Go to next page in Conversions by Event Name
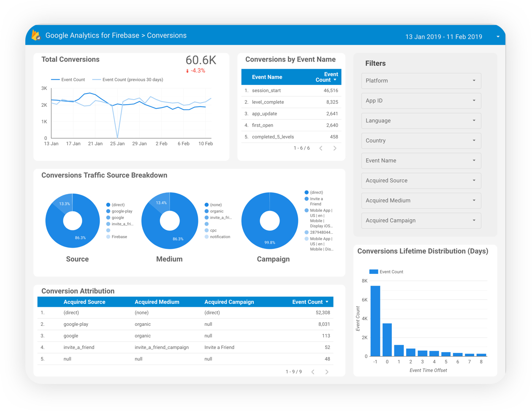Viewport: 532px width, 411px height. coord(335,148)
